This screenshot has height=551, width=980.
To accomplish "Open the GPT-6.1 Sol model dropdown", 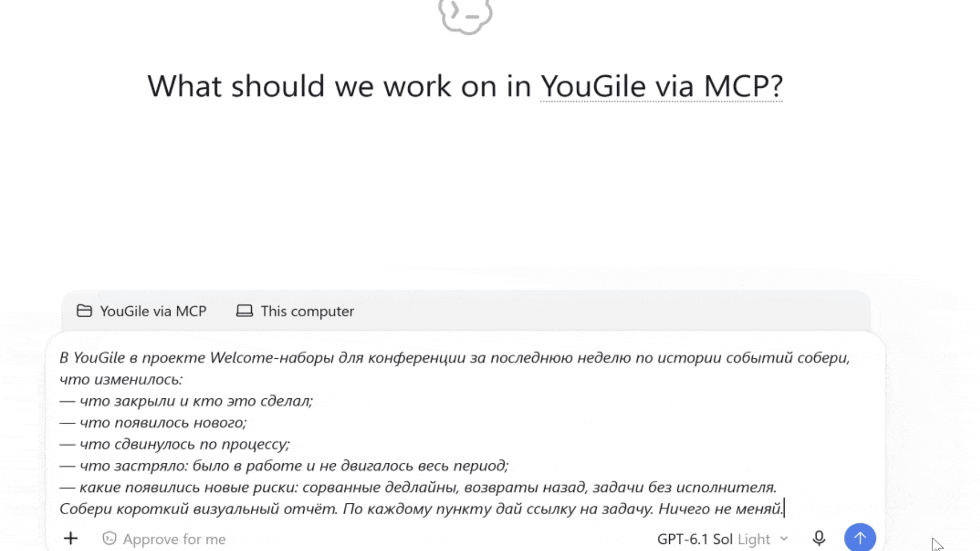I will [x=695, y=539].
